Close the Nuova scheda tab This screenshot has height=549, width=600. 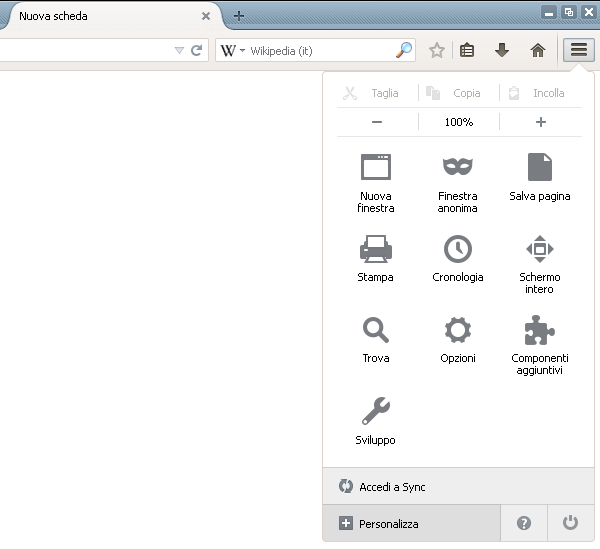click(206, 16)
